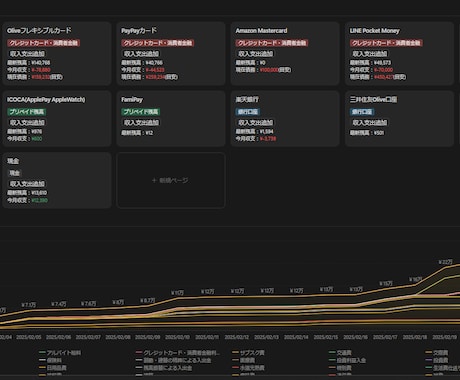Open the 楽天銀行 card title

(x=247, y=99)
